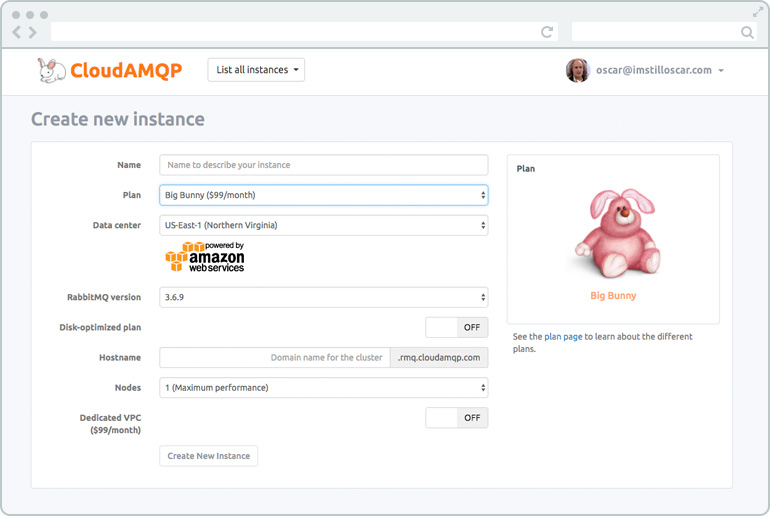Screen dimensions: 770x516
Task: Click the Data center label
Action: tap(117, 225)
